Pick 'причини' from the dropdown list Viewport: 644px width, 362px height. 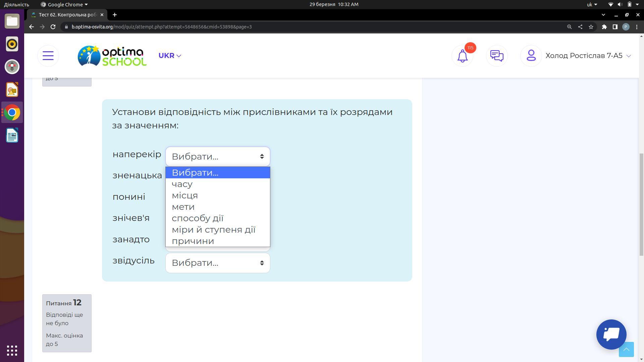[193, 241]
